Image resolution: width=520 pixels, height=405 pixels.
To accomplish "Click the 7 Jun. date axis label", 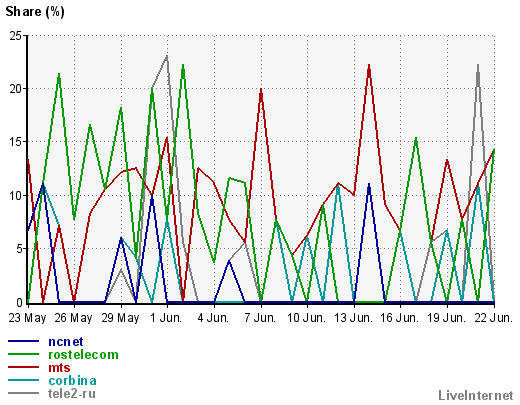I will tap(260, 318).
